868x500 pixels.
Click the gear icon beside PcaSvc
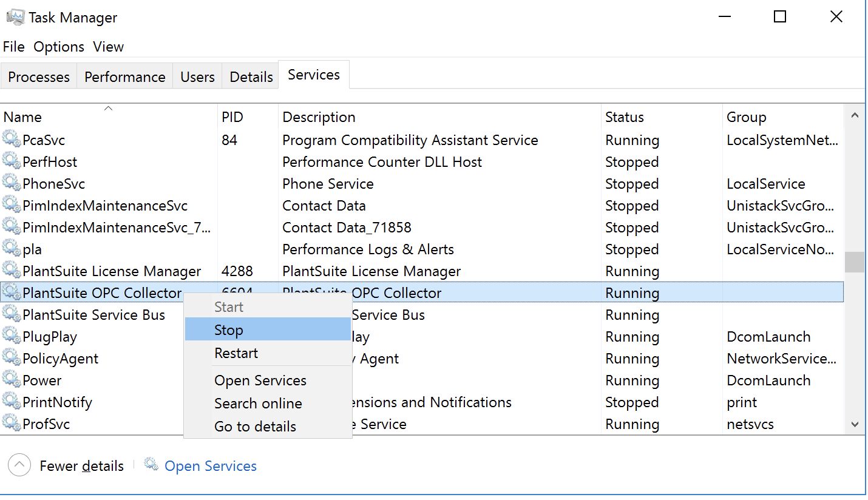click(x=12, y=140)
